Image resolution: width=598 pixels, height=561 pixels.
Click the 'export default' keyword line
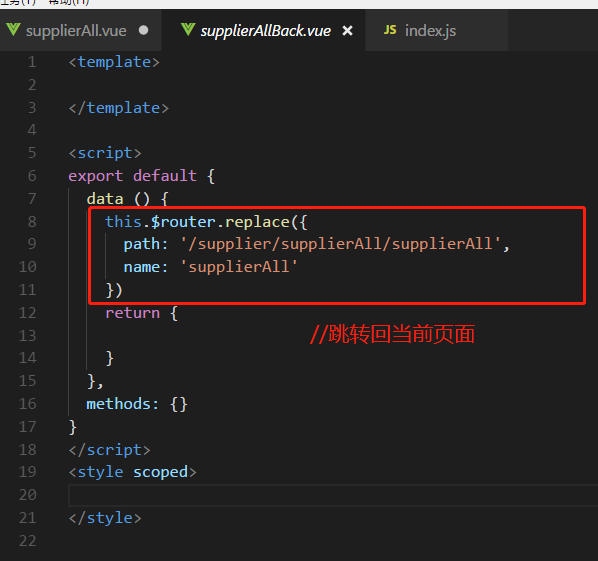pos(133,176)
